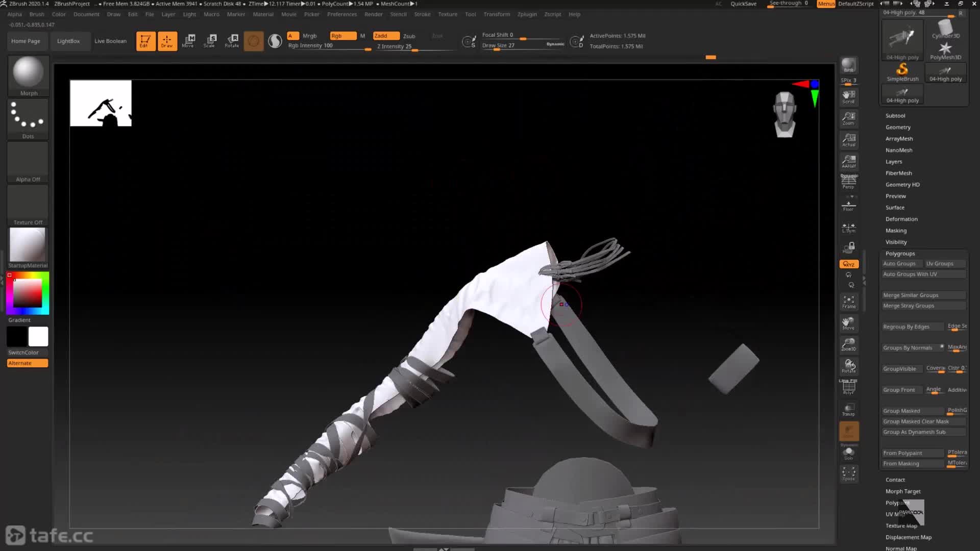
Task: Open the Zplugin menu
Action: 527,14
